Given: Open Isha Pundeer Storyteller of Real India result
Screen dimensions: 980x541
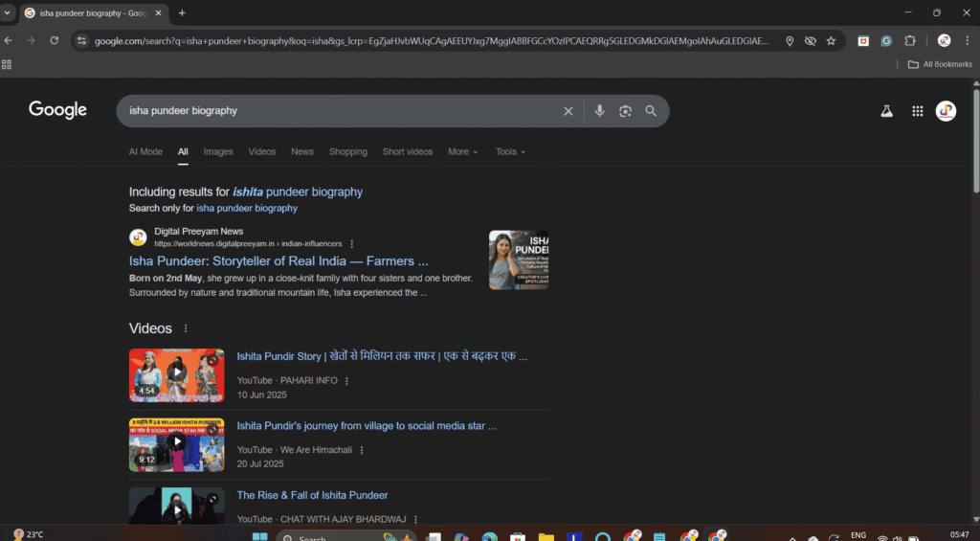Looking at the screenshot, I should click(x=278, y=261).
